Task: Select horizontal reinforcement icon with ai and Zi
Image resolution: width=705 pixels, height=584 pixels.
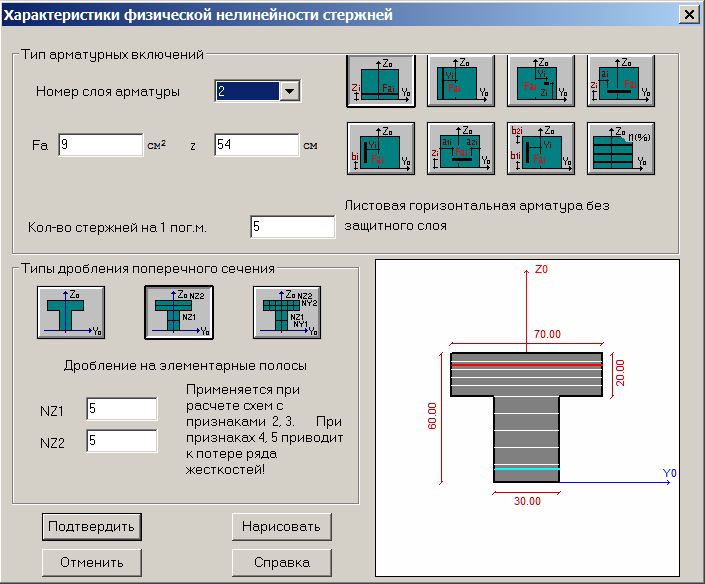Action: pos(621,81)
